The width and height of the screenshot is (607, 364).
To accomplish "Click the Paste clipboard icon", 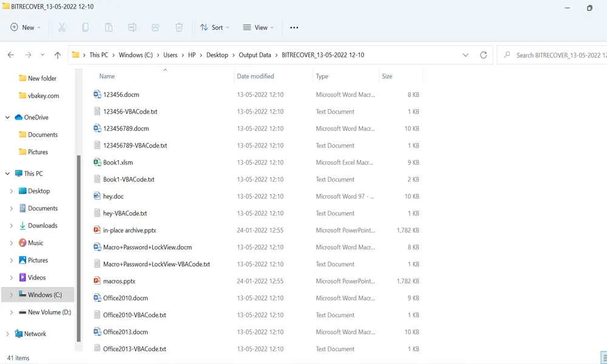I will (109, 27).
